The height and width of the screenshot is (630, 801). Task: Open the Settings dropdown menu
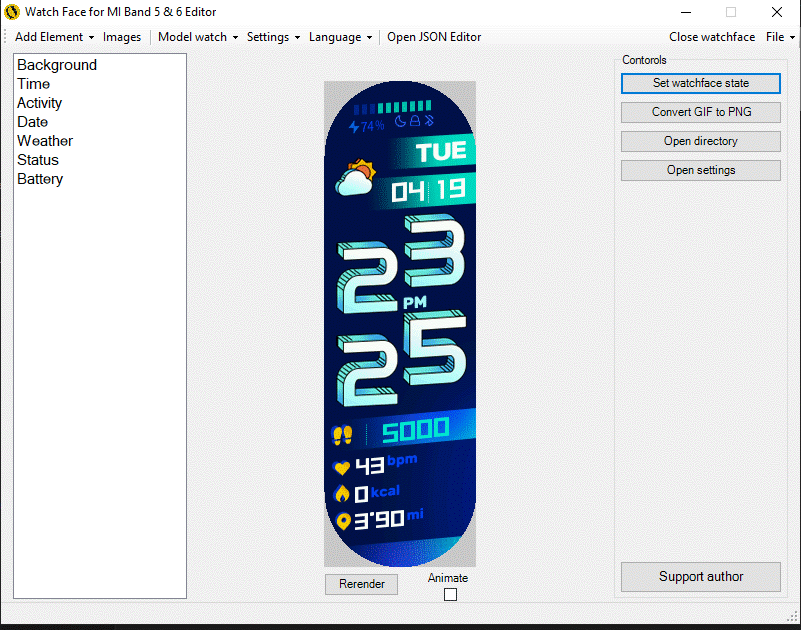pos(274,37)
